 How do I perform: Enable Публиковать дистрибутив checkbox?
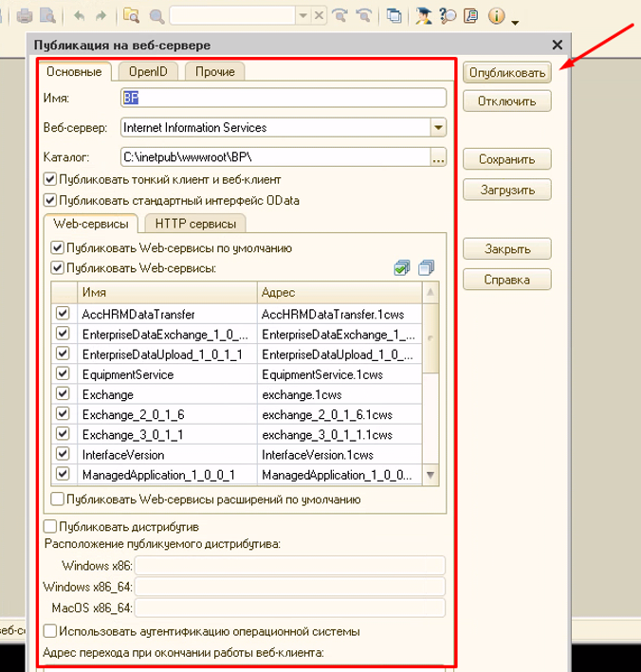50,526
